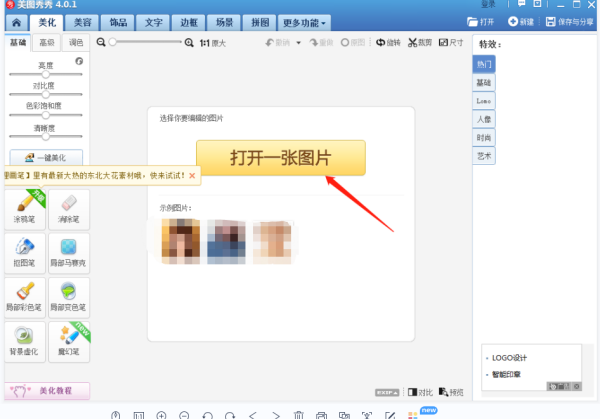Select the 美化 tab

click(47, 23)
